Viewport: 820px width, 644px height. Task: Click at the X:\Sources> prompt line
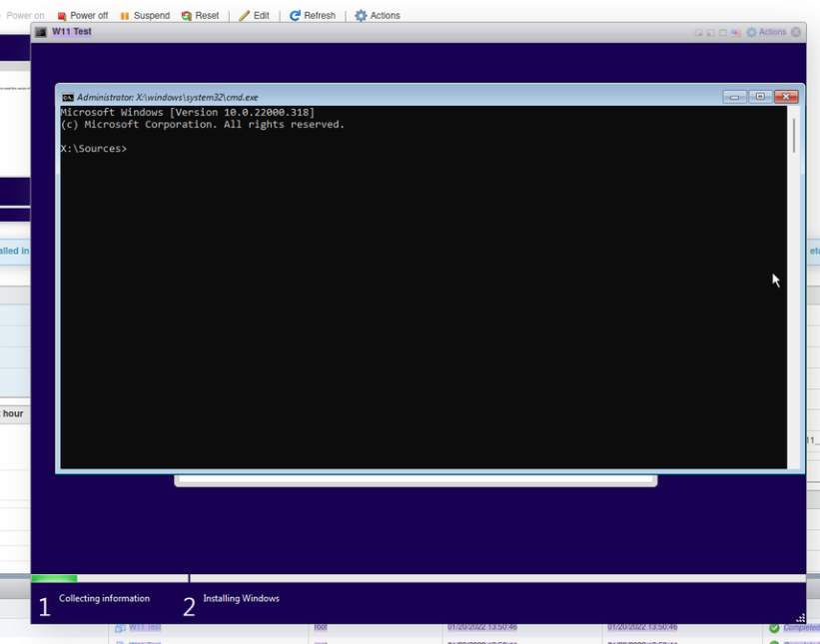(94, 149)
